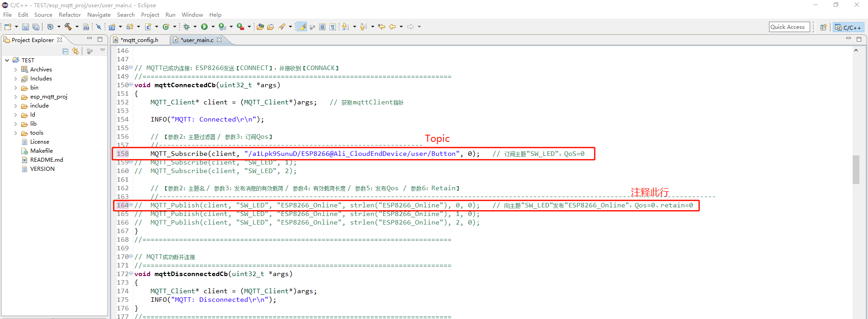Open the Navigate menu
The height and width of the screenshot is (319, 868).
pos(99,14)
